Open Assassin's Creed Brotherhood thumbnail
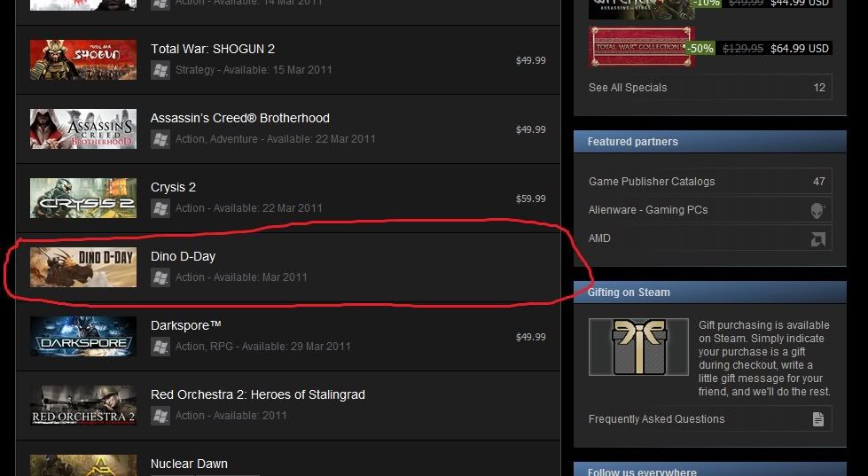Screen dimensions: 868x476 pyautogui.click(x=83, y=129)
